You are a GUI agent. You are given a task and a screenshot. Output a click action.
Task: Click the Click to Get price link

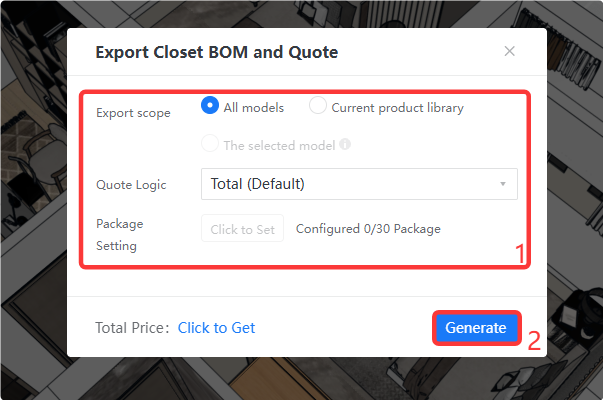pos(216,328)
